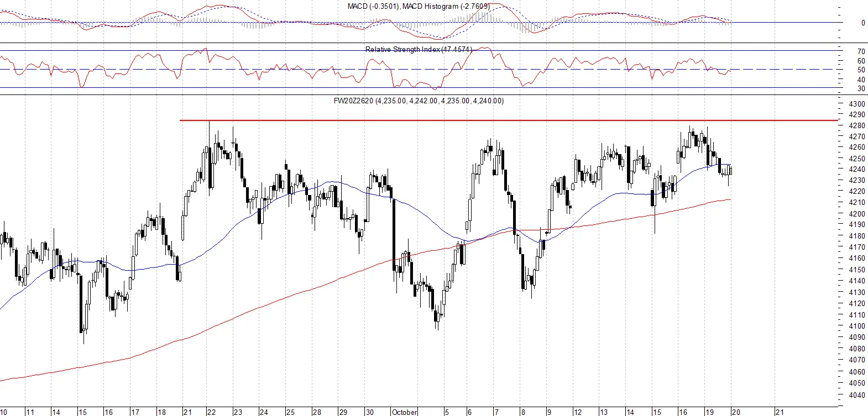Click the 60 label on RSI scale
Screen dimensions: 868x416
861,61
